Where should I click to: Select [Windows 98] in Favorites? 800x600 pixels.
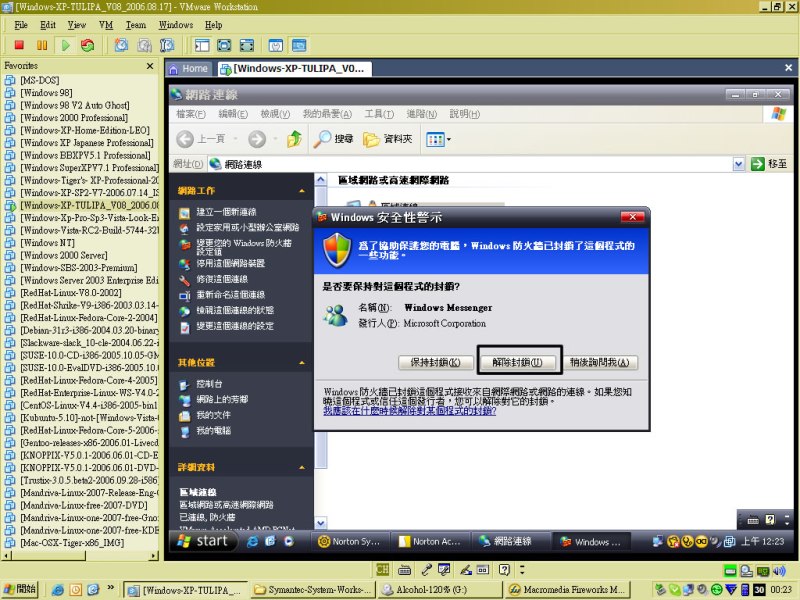pos(46,93)
